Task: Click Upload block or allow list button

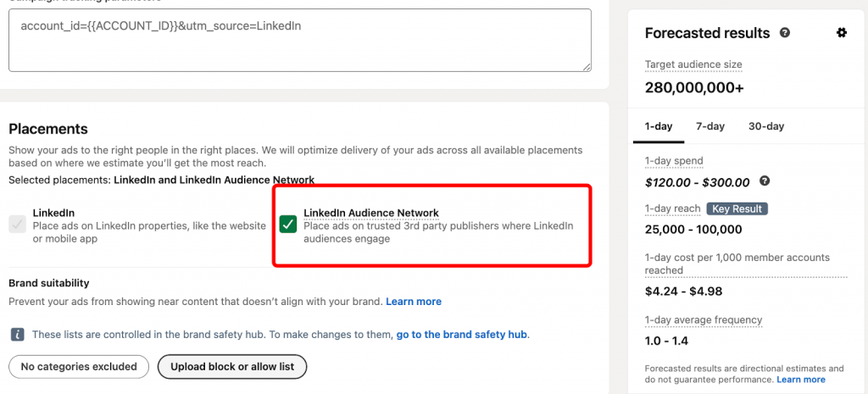Action: pyautogui.click(x=232, y=366)
